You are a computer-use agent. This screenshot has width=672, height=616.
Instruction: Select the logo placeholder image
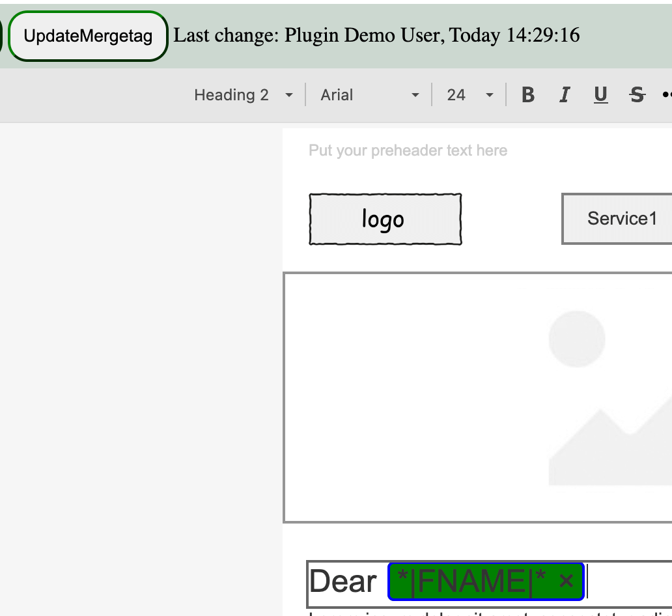point(385,219)
